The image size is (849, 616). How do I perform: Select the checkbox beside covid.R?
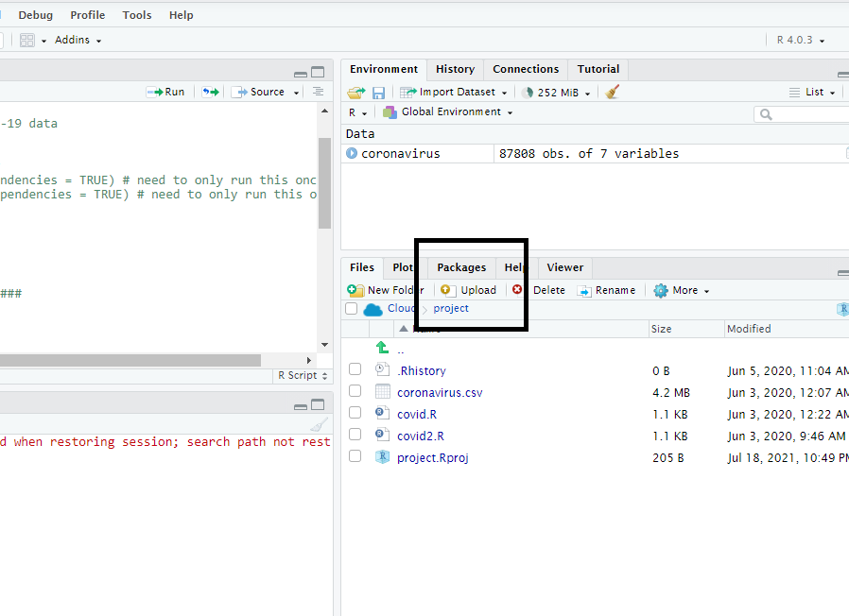coord(355,413)
